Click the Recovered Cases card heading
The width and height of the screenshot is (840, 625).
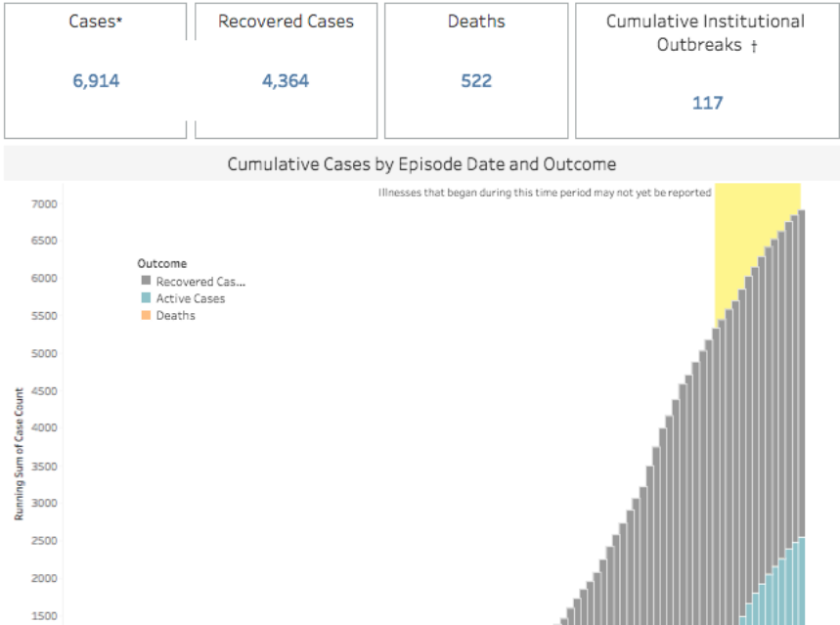(286, 22)
